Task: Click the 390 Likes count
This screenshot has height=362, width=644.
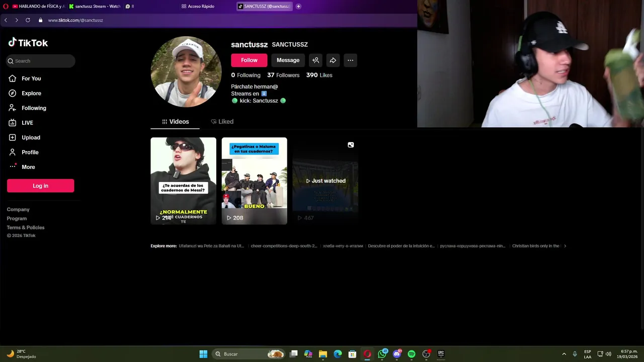Action: pyautogui.click(x=319, y=75)
